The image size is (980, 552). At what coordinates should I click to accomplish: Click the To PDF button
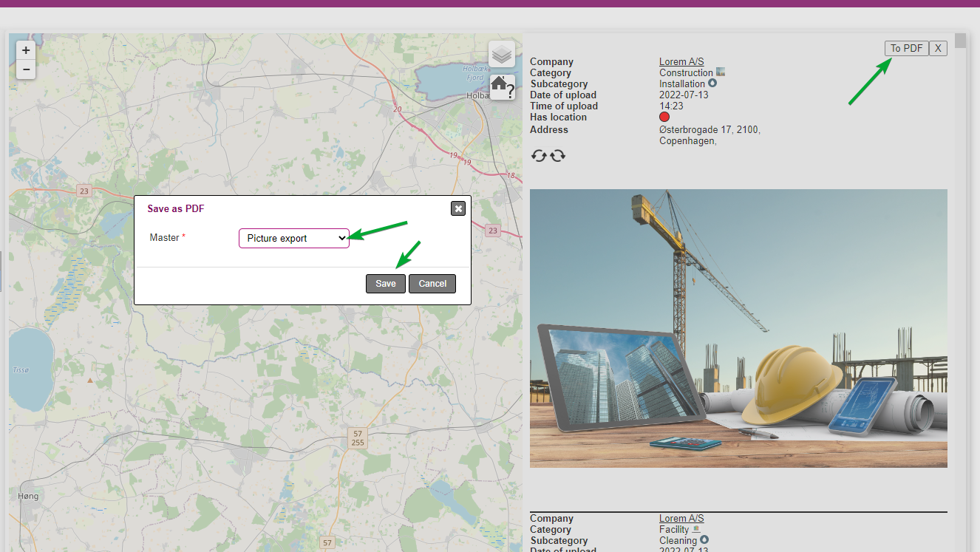pyautogui.click(x=906, y=48)
